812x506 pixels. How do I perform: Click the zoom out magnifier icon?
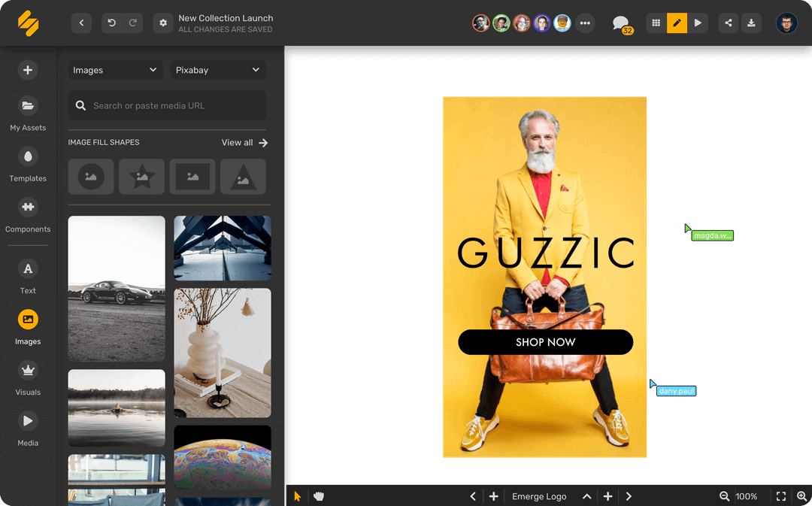(x=724, y=496)
